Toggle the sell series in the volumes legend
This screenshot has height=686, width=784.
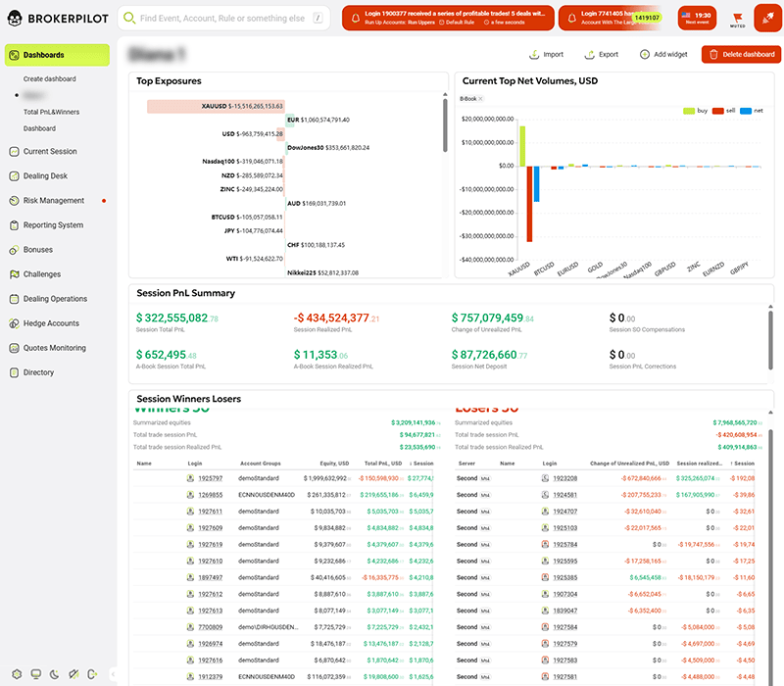click(x=722, y=110)
